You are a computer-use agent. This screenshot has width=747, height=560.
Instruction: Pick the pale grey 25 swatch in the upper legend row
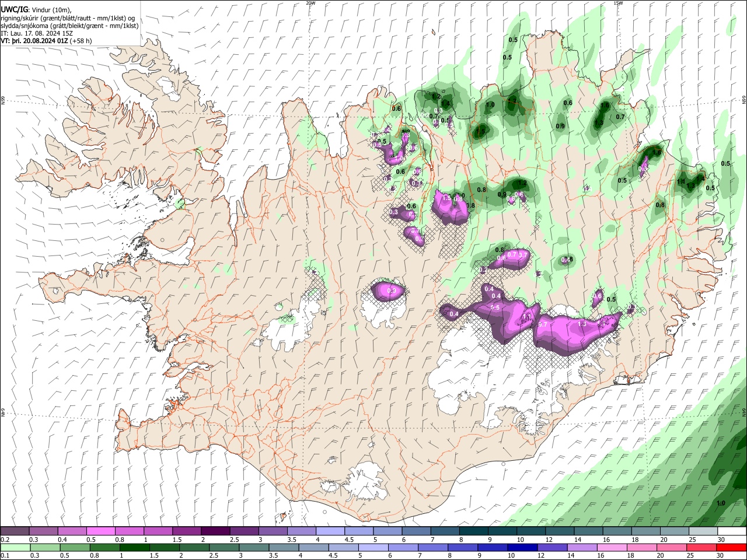point(703,531)
